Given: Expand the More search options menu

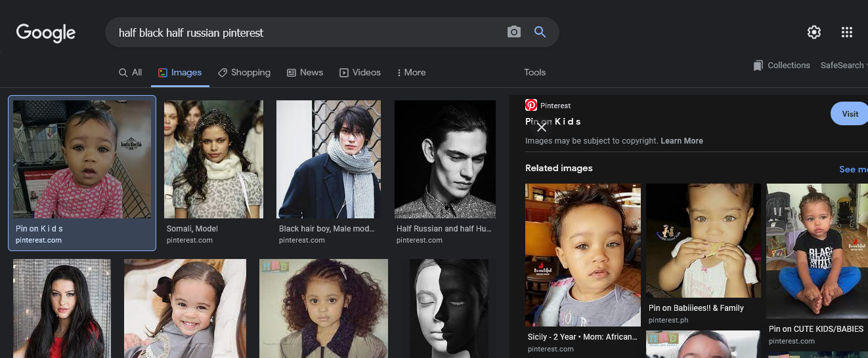Looking at the screenshot, I should click(x=412, y=73).
